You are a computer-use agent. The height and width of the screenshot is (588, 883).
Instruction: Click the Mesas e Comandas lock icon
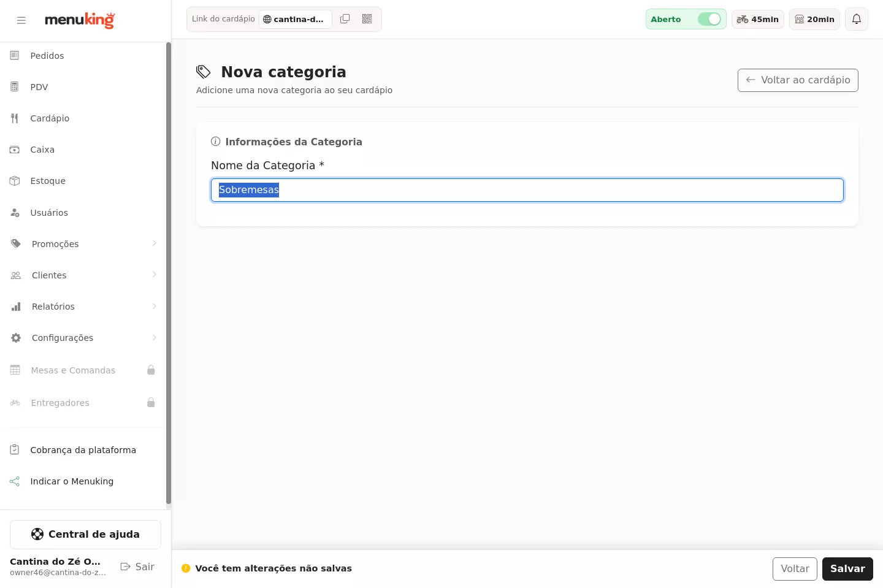click(151, 370)
